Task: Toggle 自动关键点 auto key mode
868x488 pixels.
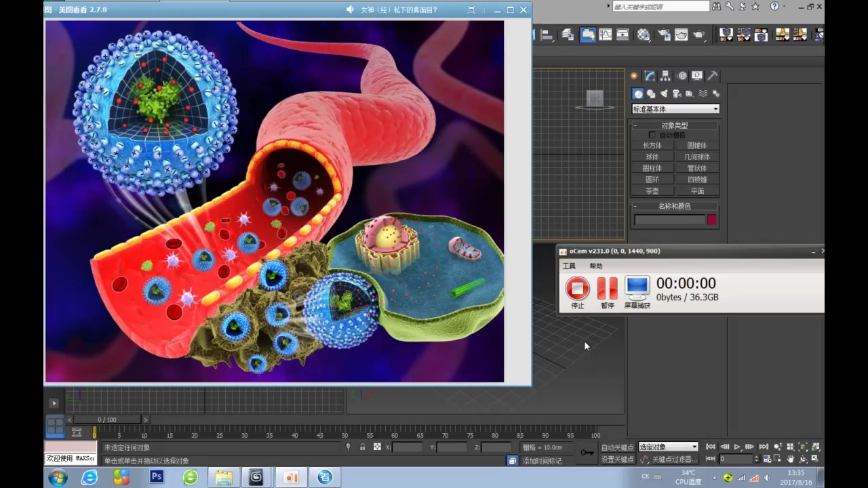Action: (618, 447)
